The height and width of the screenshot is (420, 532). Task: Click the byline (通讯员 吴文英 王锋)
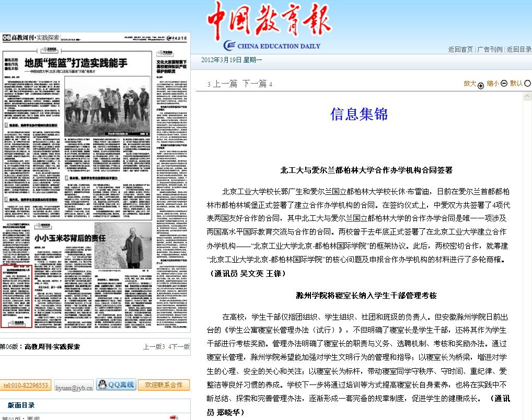point(248,273)
